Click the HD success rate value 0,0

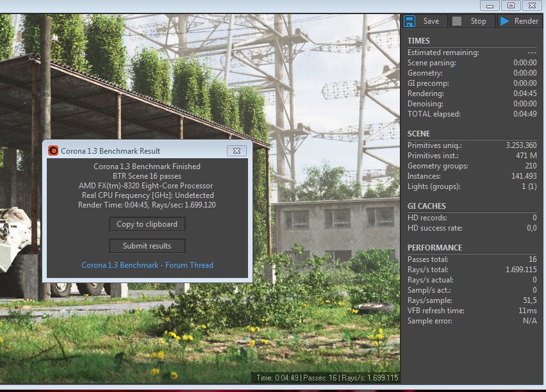[x=531, y=228]
